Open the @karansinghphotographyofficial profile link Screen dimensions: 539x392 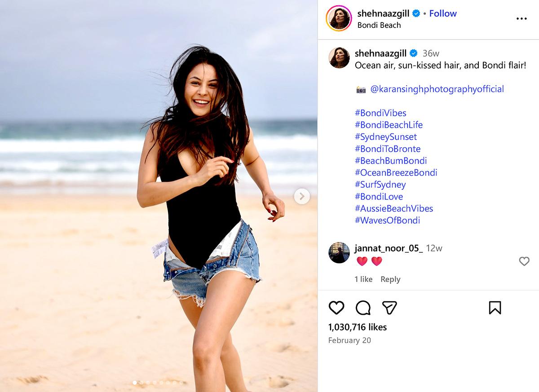[x=437, y=89]
